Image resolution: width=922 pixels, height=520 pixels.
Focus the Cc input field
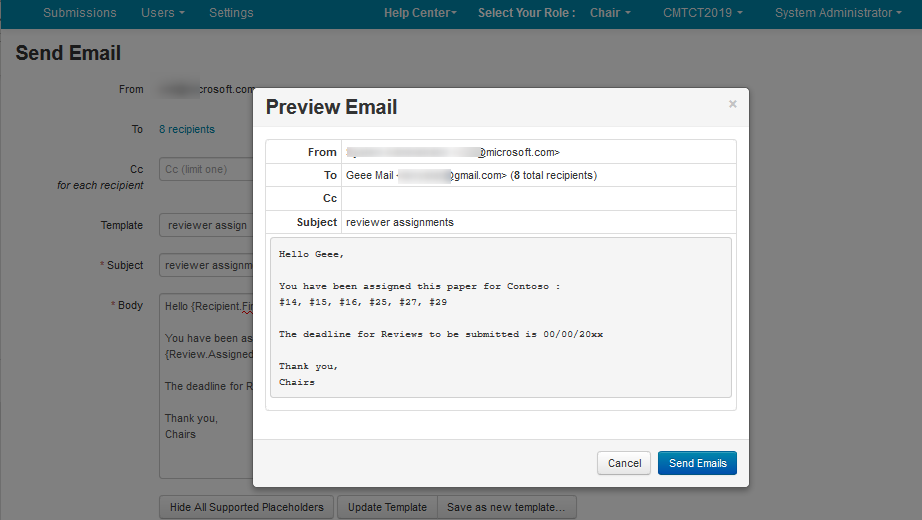click(x=205, y=169)
